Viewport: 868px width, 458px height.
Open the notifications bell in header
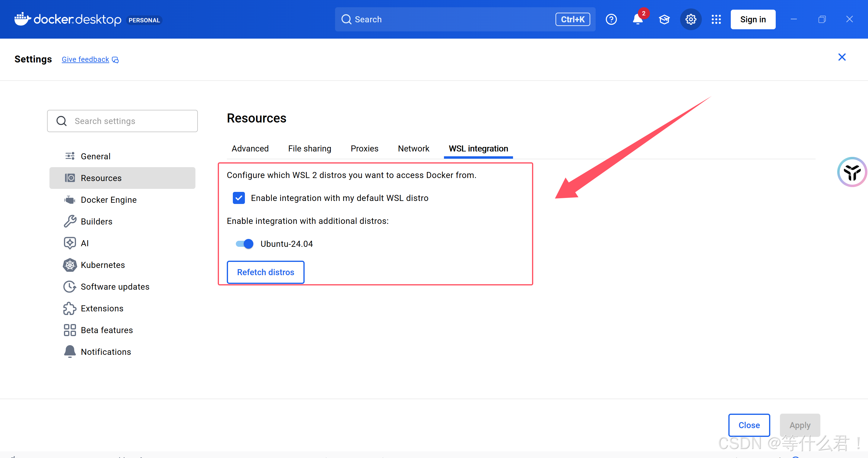(638, 20)
